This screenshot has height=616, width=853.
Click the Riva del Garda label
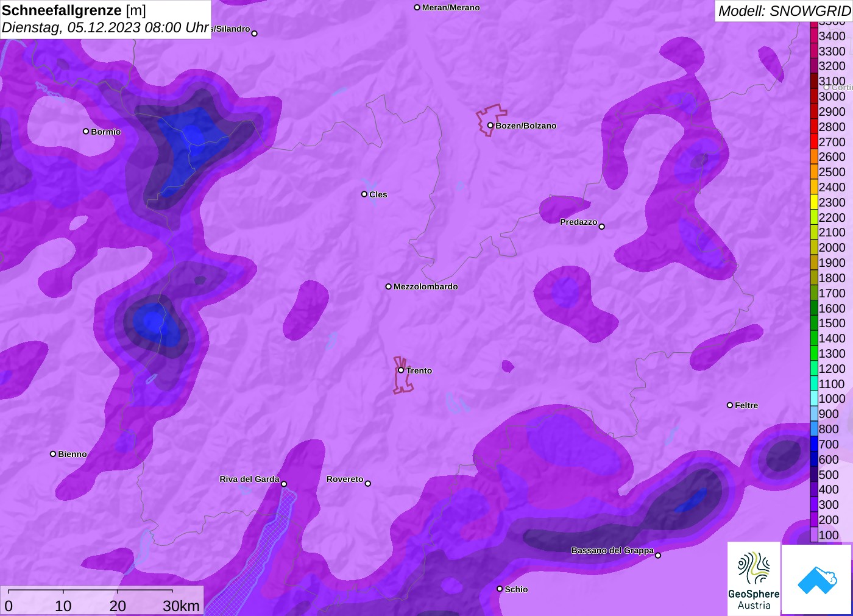[x=249, y=479]
